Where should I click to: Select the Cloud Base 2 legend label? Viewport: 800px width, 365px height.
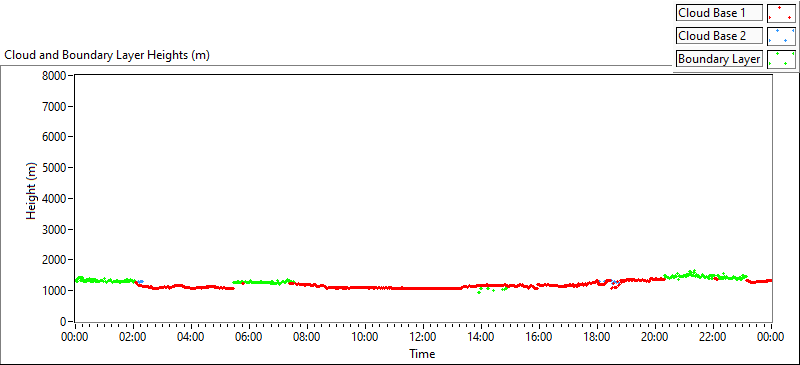pyautogui.click(x=719, y=36)
